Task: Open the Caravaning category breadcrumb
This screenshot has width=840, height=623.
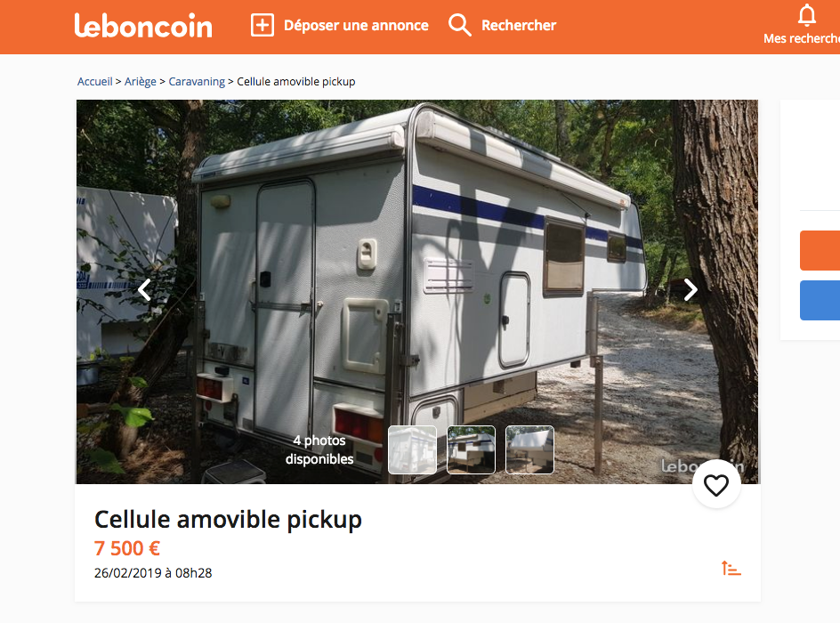Action: (197, 82)
